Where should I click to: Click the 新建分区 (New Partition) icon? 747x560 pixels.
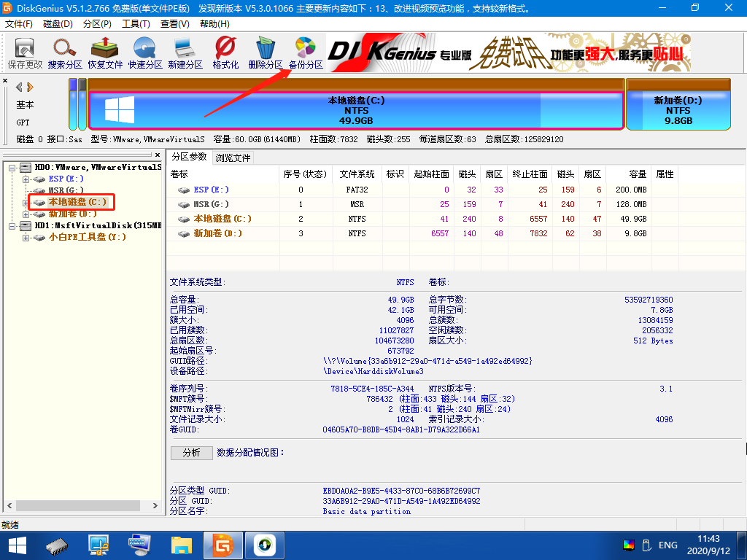point(185,51)
